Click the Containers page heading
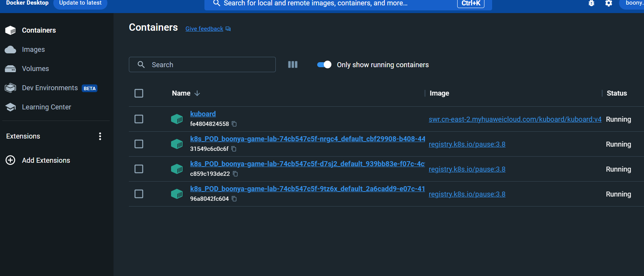This screenshot has height=276, width=644. (x=153, y=27)
